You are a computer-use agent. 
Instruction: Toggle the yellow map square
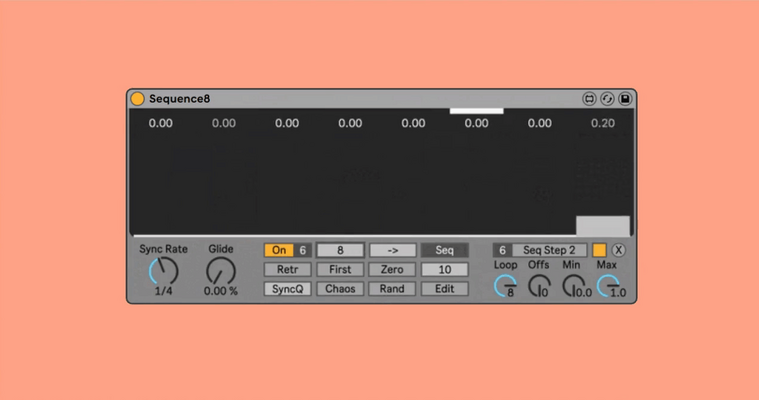coord(599,250)
